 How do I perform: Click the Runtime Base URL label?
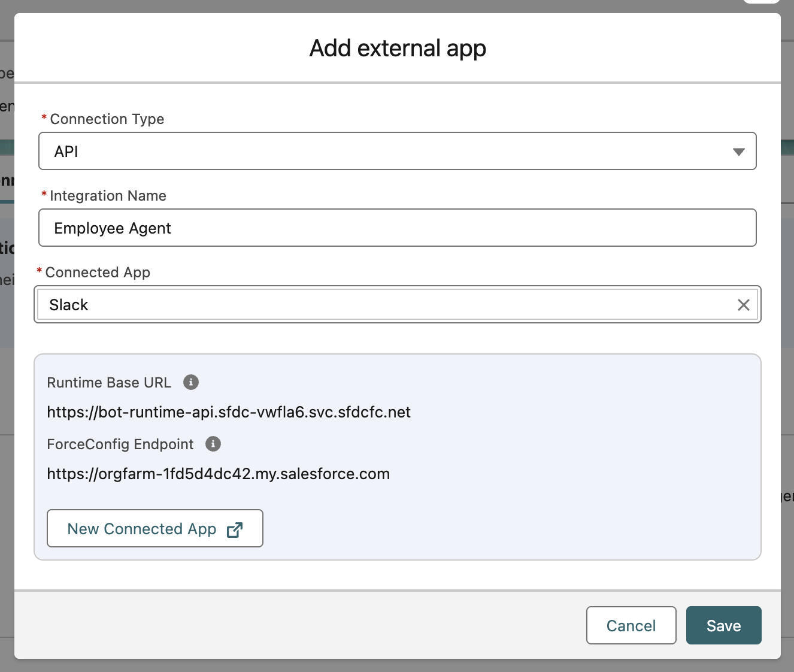coord(109,383)
